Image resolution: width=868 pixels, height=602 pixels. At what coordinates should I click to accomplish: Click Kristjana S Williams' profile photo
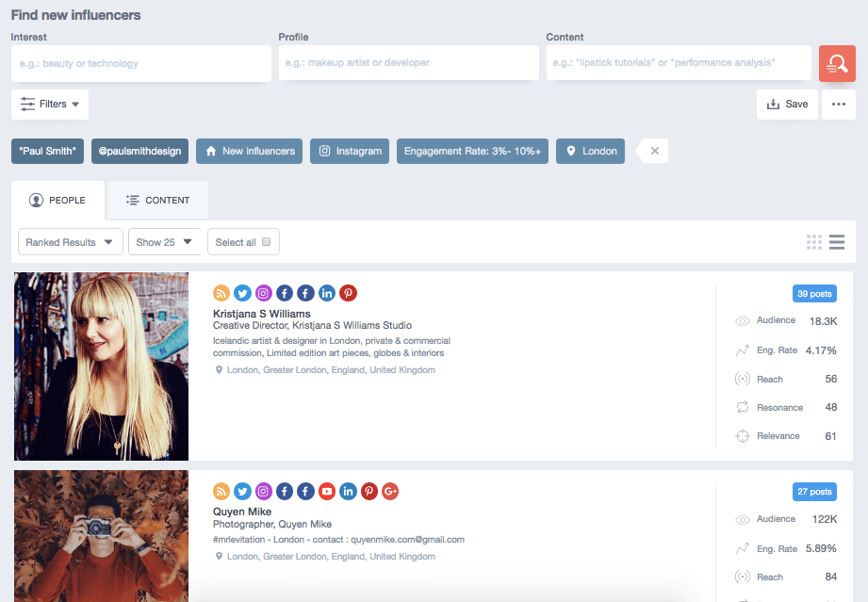click(102, 366)
